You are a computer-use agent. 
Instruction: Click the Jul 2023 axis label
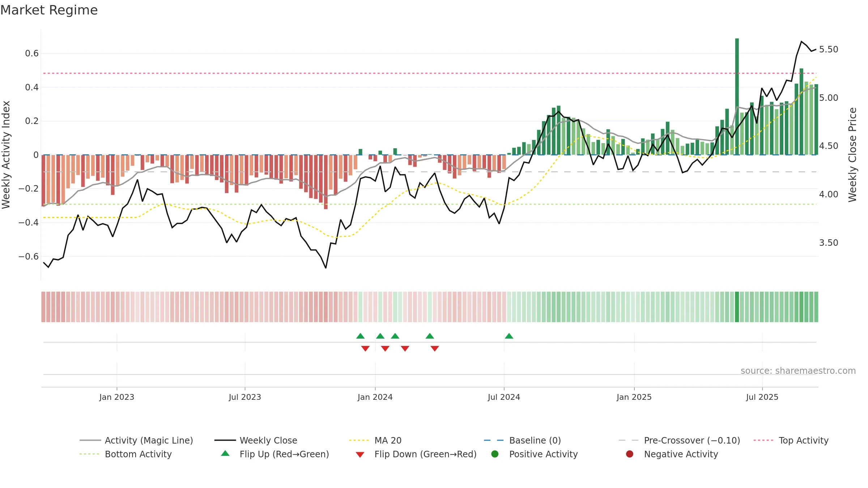tap(245, 397)
